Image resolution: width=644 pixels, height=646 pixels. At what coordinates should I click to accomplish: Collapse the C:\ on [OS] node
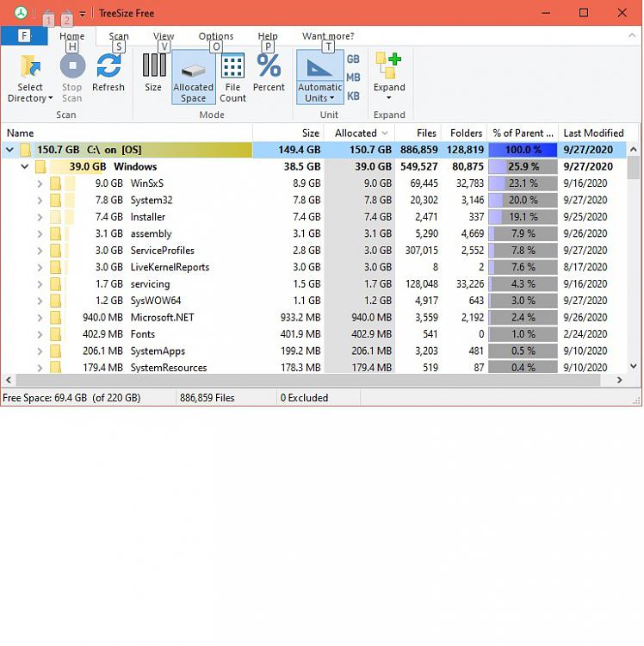click(9, 150)
